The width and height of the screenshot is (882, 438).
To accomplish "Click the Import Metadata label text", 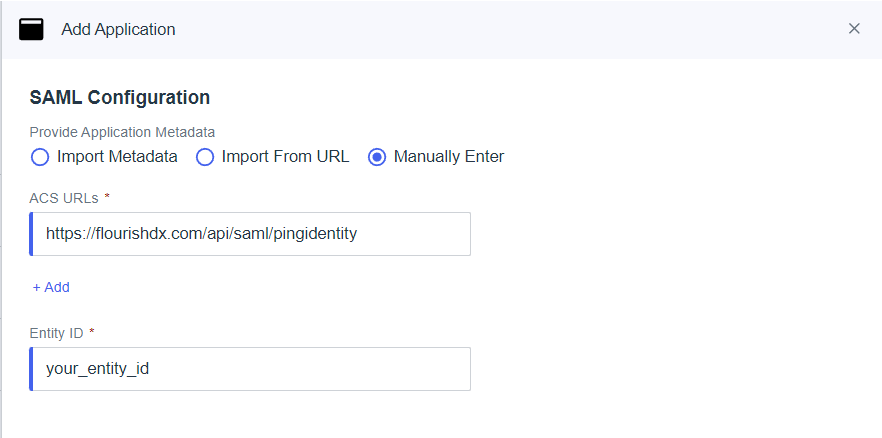I will 117,156.
